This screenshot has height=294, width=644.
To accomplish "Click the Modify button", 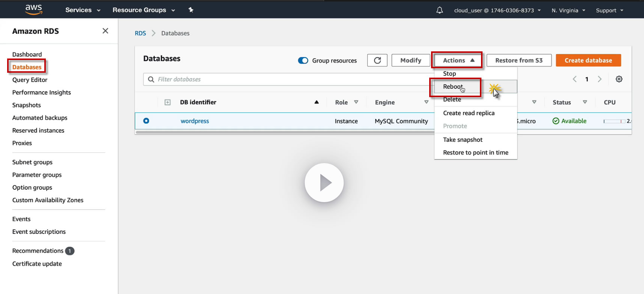I will point(411,60).
